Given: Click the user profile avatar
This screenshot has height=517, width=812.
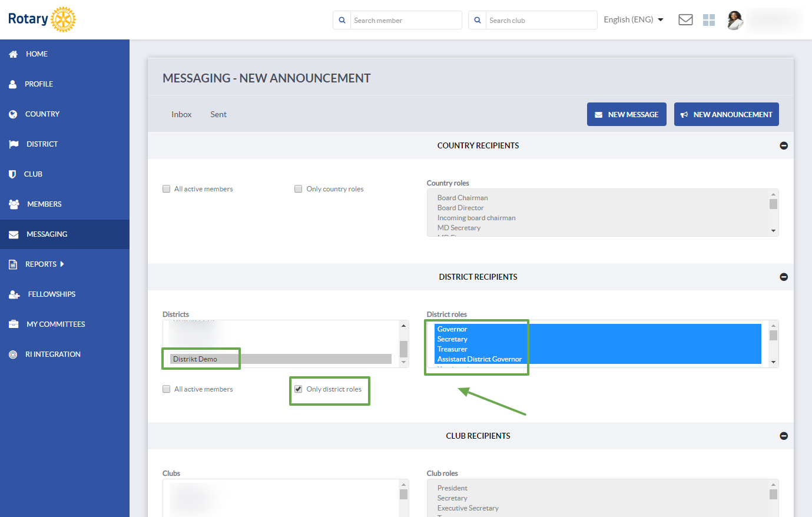Looking at the screenshot, I should tap(735, 20).
